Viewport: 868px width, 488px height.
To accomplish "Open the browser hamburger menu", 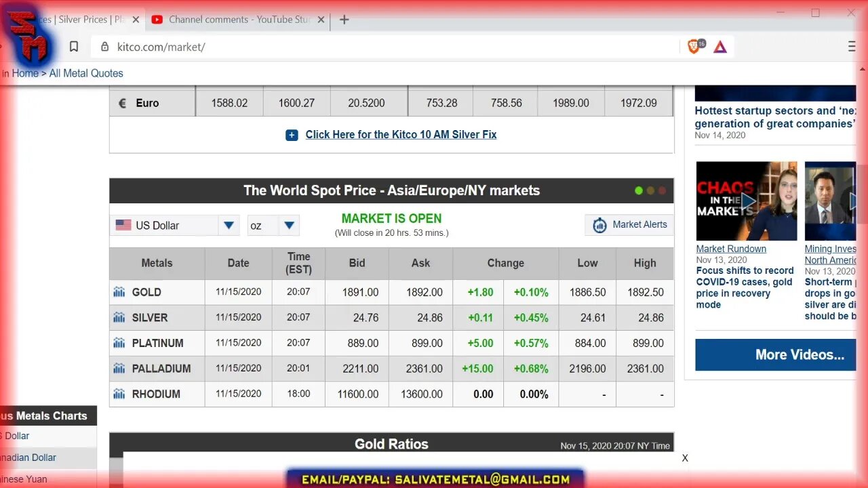I will tap(852, 47).
